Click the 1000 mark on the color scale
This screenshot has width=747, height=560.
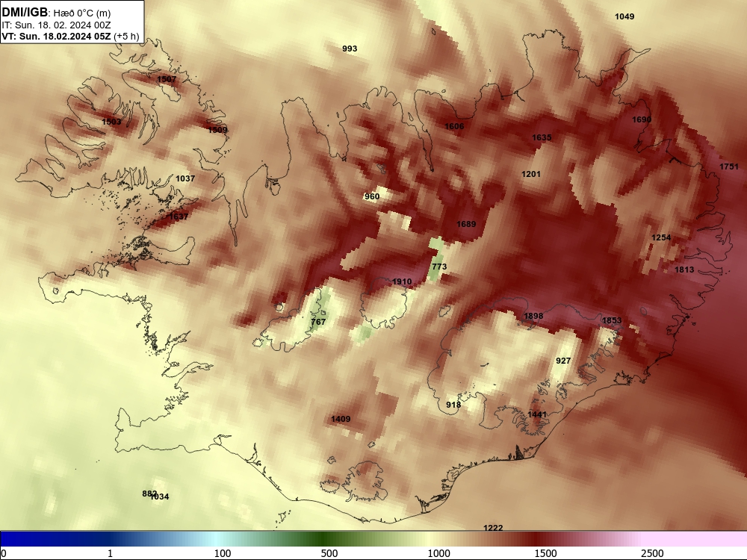pos(438,553)
